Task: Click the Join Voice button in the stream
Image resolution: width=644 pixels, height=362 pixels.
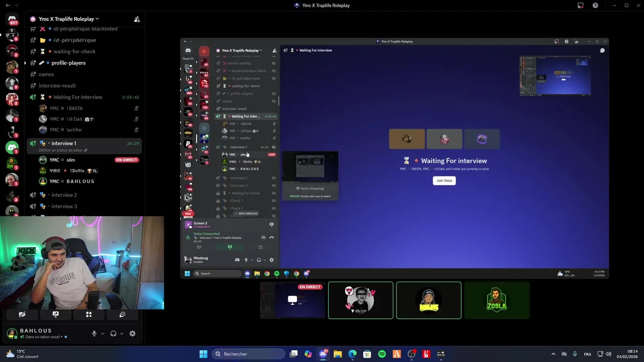Action: coord(444,180)
